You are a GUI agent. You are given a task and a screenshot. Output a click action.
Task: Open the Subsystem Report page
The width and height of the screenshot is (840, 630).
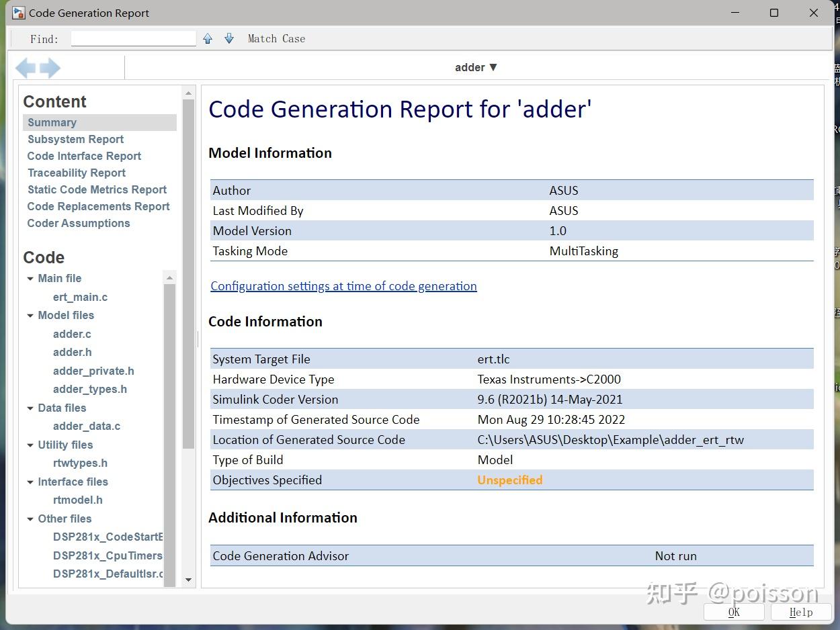click(x=75, y=139)
